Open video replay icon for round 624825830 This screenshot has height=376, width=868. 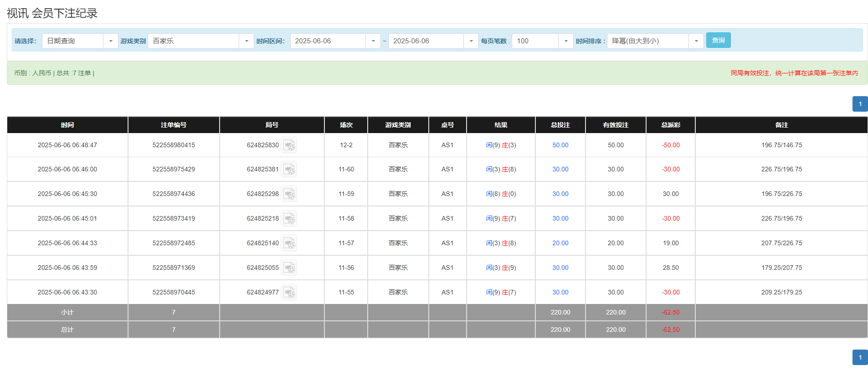coord(289,145)
